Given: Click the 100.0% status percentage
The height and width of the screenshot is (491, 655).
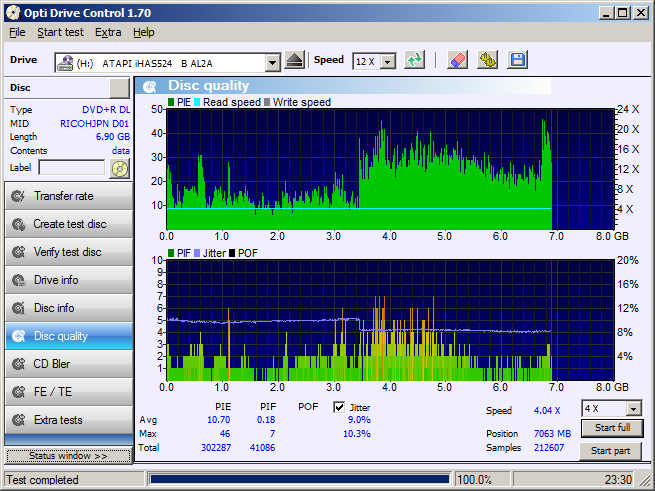Looking at the screenshot, I should point(475,480).
